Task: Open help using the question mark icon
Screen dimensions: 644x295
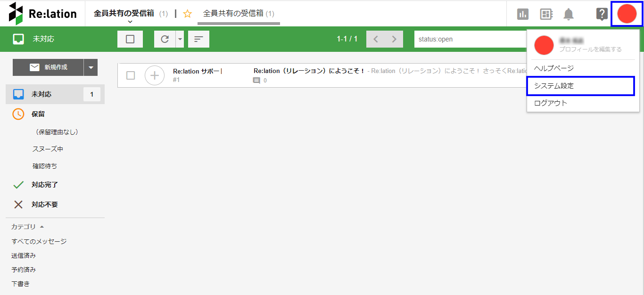Action: point(602,14)
